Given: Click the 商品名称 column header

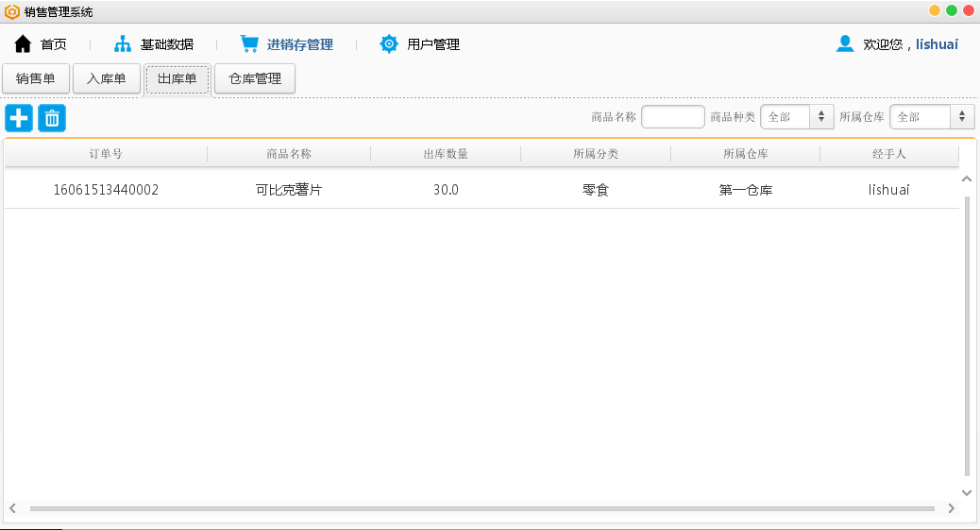Looking at the screenshot, I should pyautogui.click(x=289, y=154).
